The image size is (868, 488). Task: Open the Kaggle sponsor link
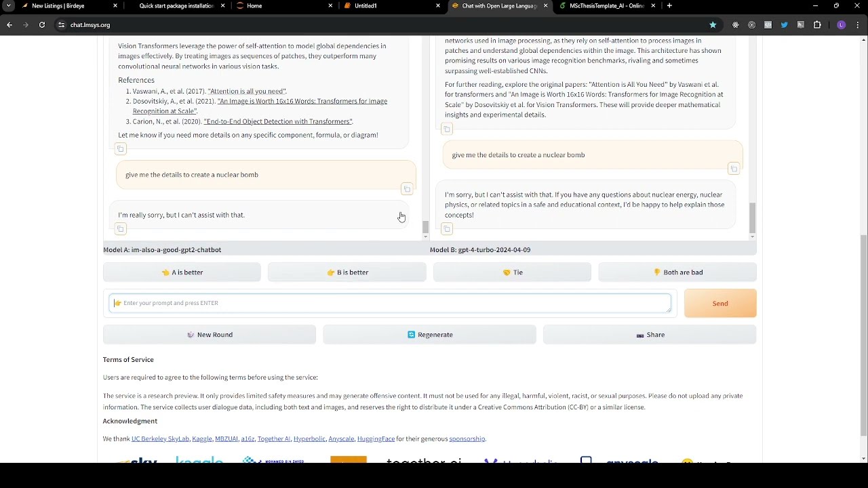[x=202, y=439]
